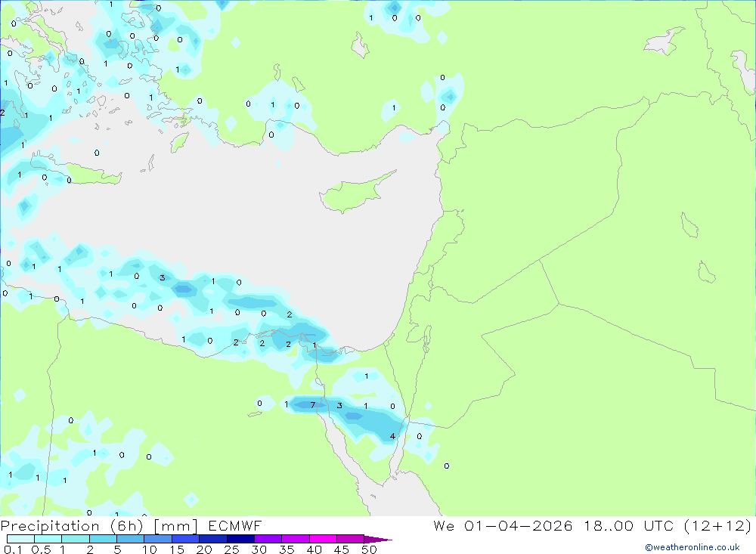Click the 'We 01-04-2026' date text
This screenshot has height=554, width=756.
point(503,525)
